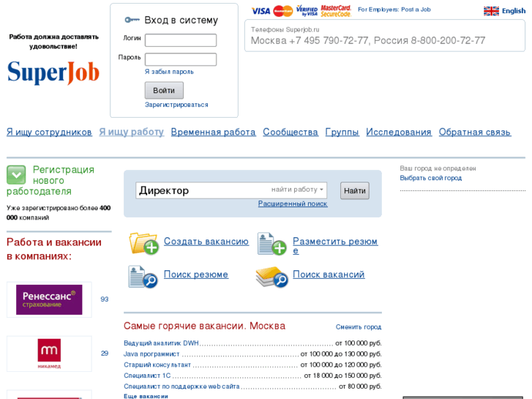Open vacancy Специалист по поддержке web сайта
532x399 pixels.
coord(181,387)
